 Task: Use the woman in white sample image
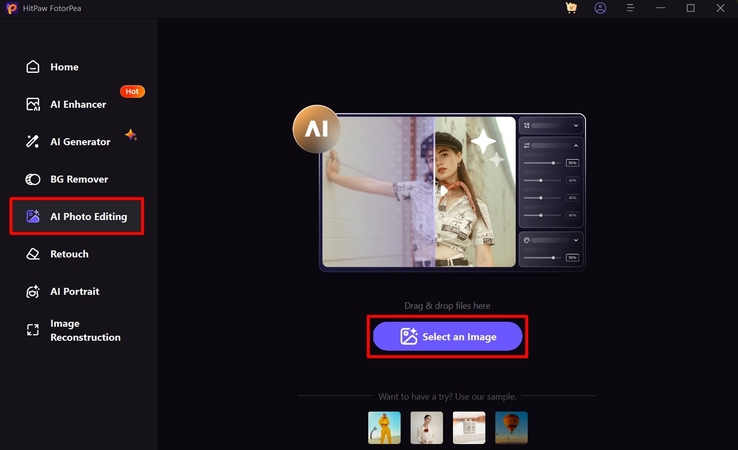pyautogui.click(x=427, y=428)
